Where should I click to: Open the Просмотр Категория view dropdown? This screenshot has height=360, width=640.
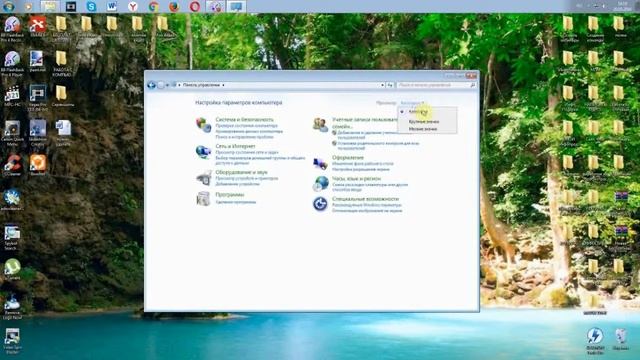(412, 103)
